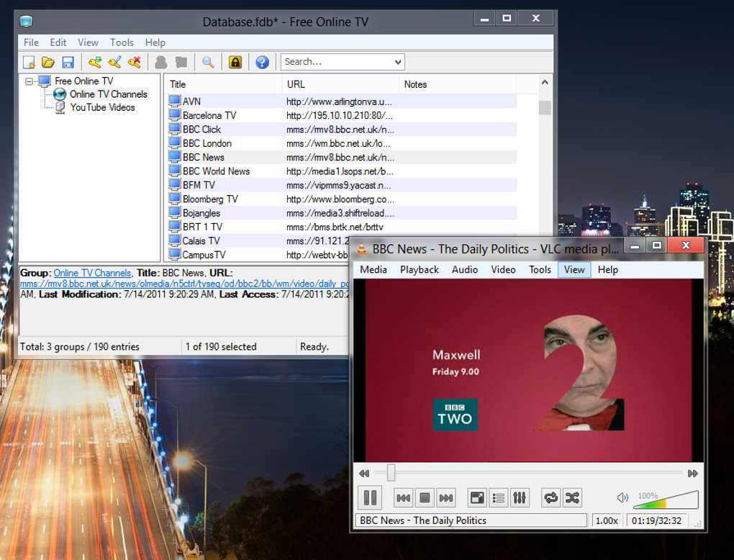Save the database using the floppy icon

[x=68, y=63]
